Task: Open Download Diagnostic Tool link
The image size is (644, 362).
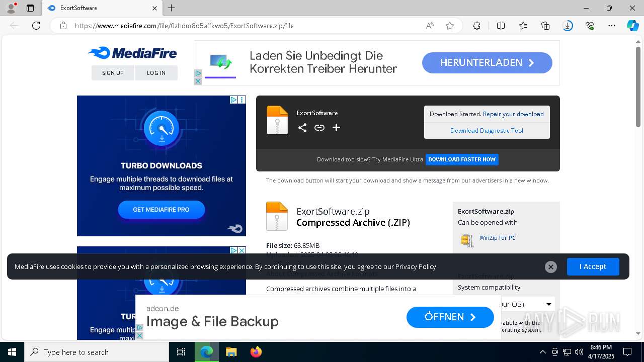Action: (x=487, y=131)
